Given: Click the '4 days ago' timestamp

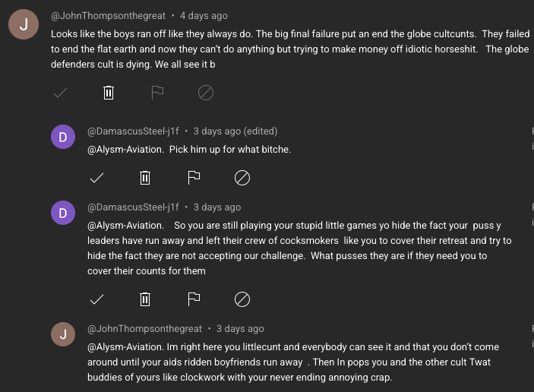Looking at the screenshot, I should pyautogui.click(x=204, y=15).
